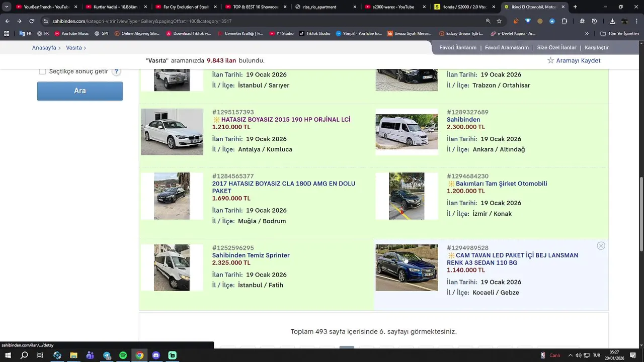Click the blue Audi A3 thumbnail

point(407,267)
